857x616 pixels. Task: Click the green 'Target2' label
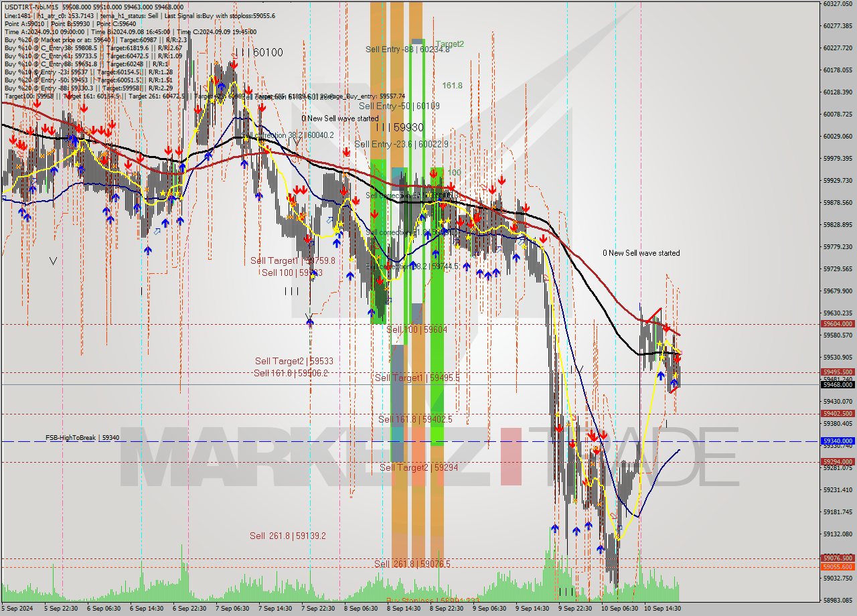450,44
